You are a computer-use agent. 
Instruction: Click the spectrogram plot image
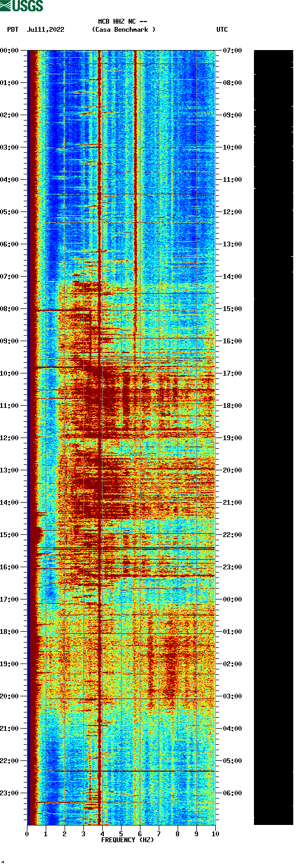coord(121,437)
